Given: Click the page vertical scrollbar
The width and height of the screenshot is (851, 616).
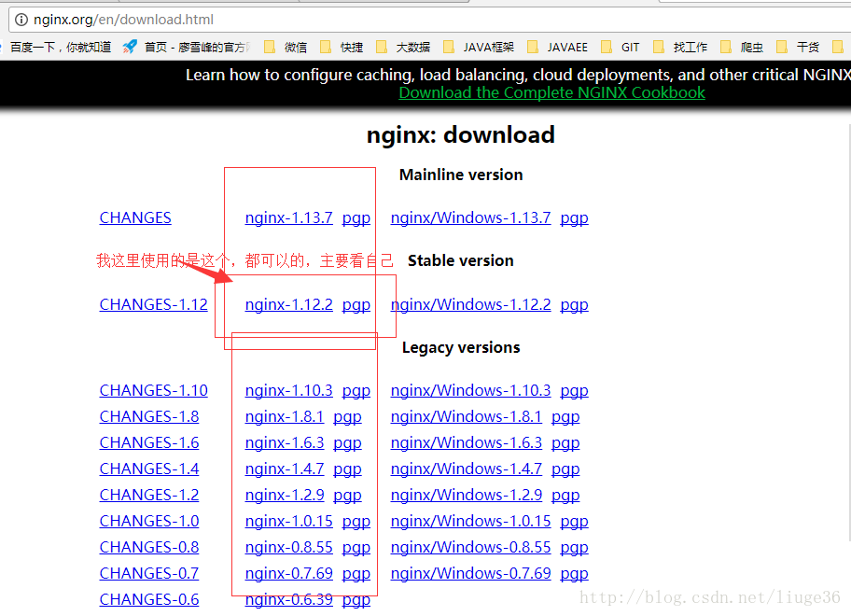Looking at the screenshot, I should coord(849,331).
